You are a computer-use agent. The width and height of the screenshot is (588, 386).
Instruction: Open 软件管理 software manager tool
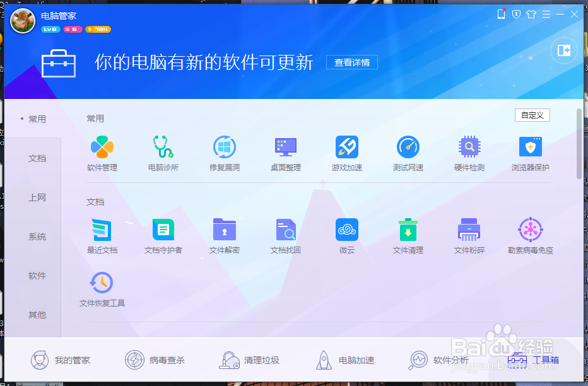[x=102, y=153]
